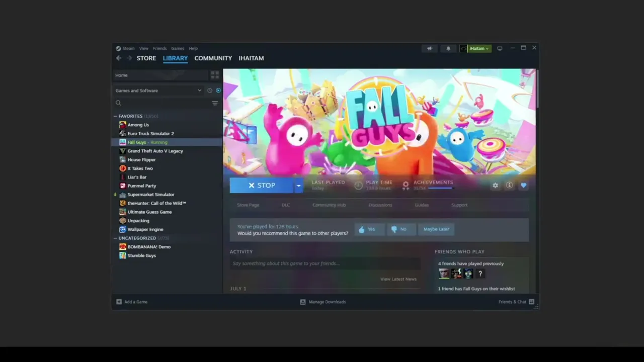Open the View menu
Viewport: 644px width, 362px height.
point(144,48)
